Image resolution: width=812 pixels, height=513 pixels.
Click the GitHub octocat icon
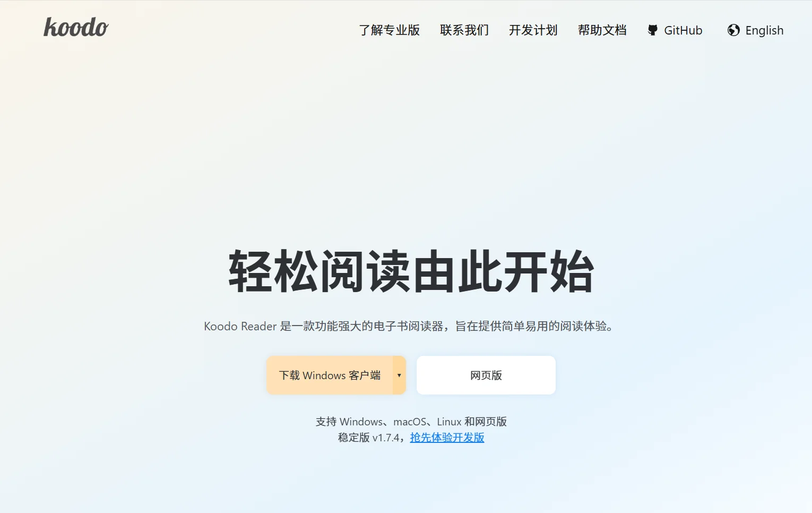(x=653, y=30)
